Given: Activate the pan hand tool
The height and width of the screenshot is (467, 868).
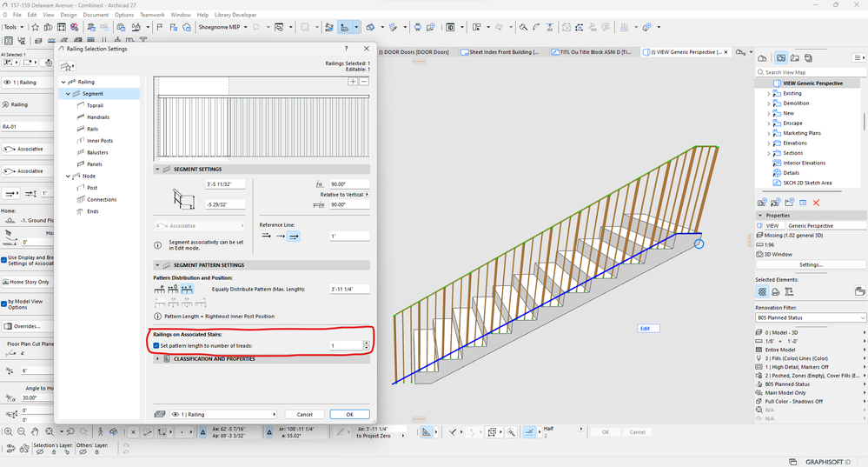Looking at the screenshot, I should [35, 431].
